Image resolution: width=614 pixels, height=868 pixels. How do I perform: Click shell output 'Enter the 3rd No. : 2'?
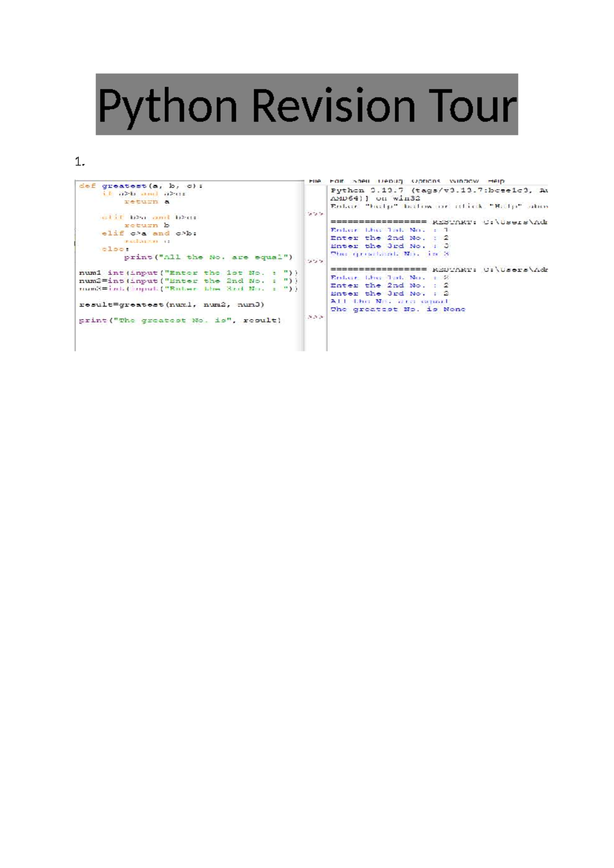[389, 293]
